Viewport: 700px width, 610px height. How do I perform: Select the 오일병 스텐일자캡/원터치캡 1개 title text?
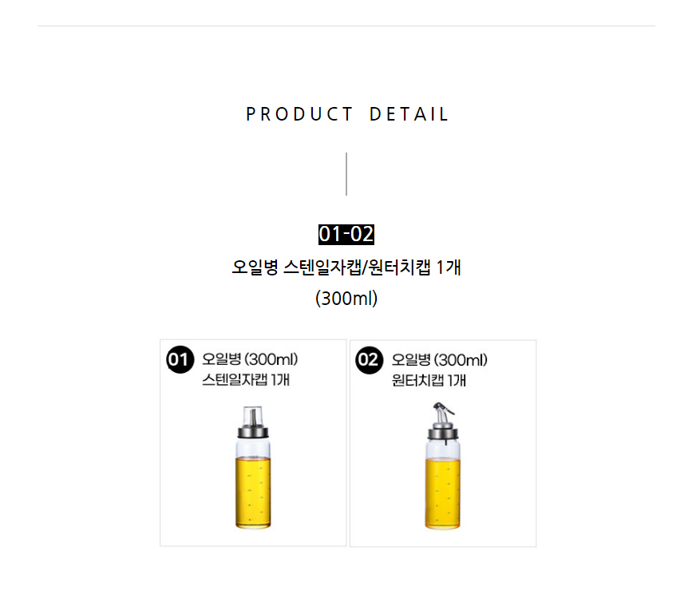click(x=346, y=267)
